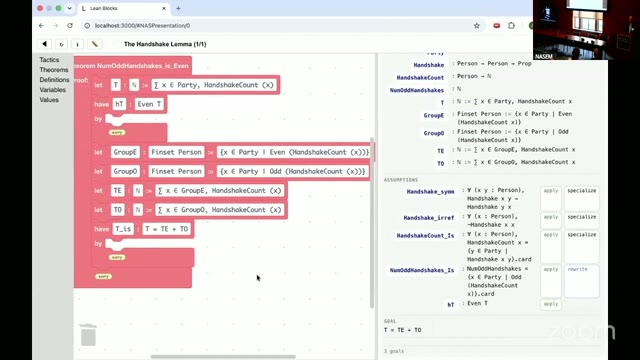Image resolution: width=640 pixels, height=360 pixels.
Task: Click apply button for Handshake_symm
Action: click(551, 198)
